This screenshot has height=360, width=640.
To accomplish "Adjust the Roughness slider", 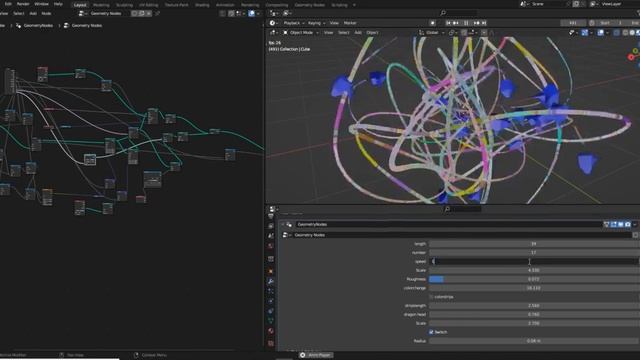I will point(534,279).
